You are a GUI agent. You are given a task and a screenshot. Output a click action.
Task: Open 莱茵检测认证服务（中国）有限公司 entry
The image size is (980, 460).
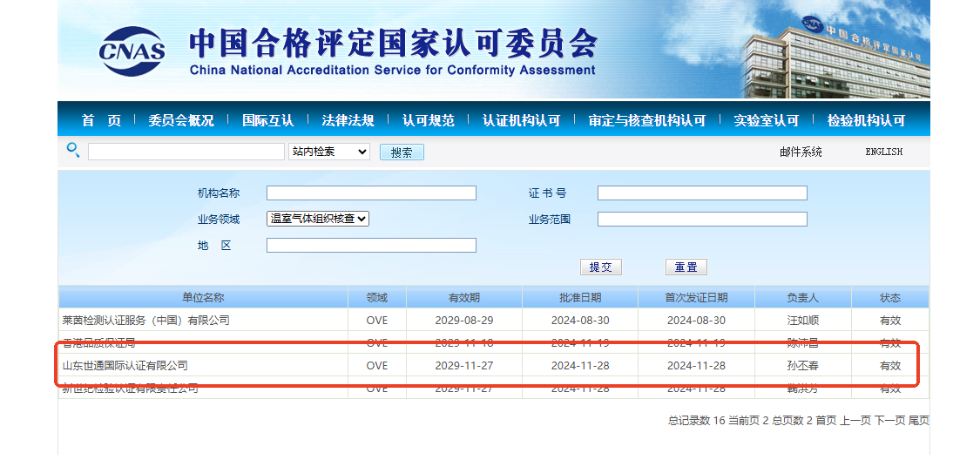[146, 321]
